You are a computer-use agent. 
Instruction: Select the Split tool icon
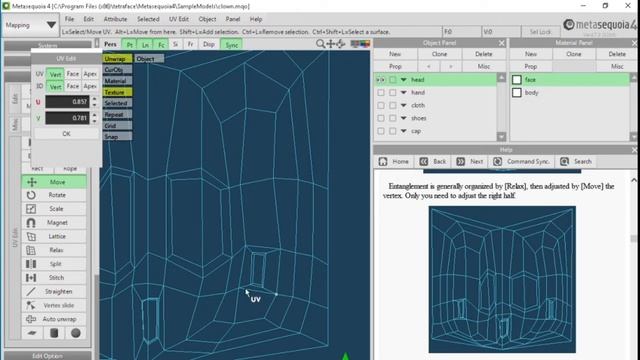point(31,264)
